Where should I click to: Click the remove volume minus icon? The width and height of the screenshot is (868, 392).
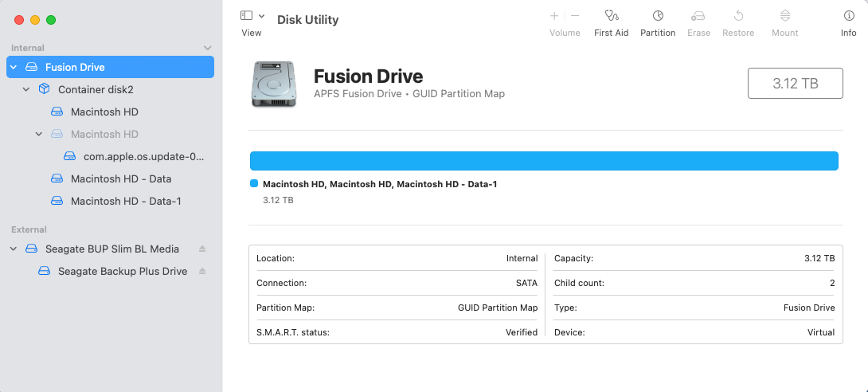pyautogui.click(x=575, y=15)
